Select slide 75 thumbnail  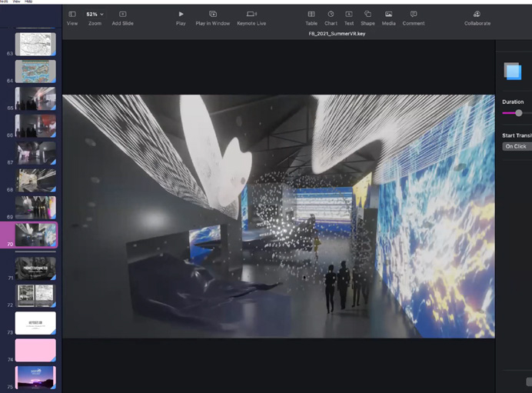pyautogui.click(x=35, y=378)
